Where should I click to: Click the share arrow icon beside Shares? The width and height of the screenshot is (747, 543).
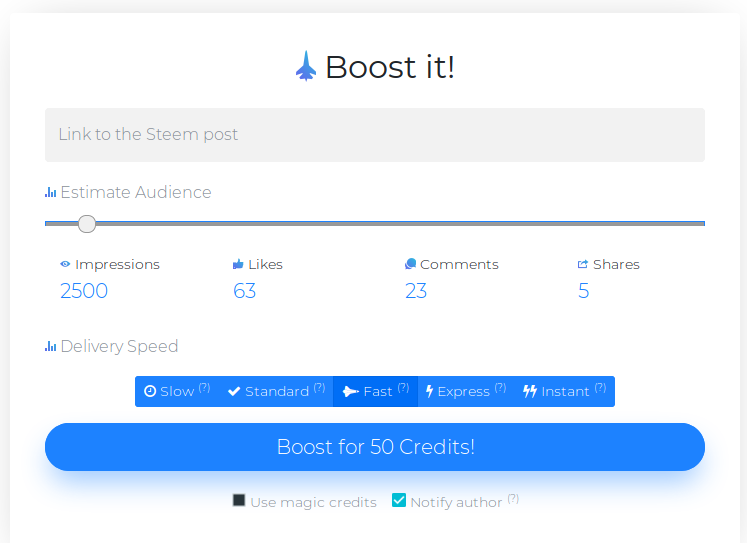tap(583, 264)
